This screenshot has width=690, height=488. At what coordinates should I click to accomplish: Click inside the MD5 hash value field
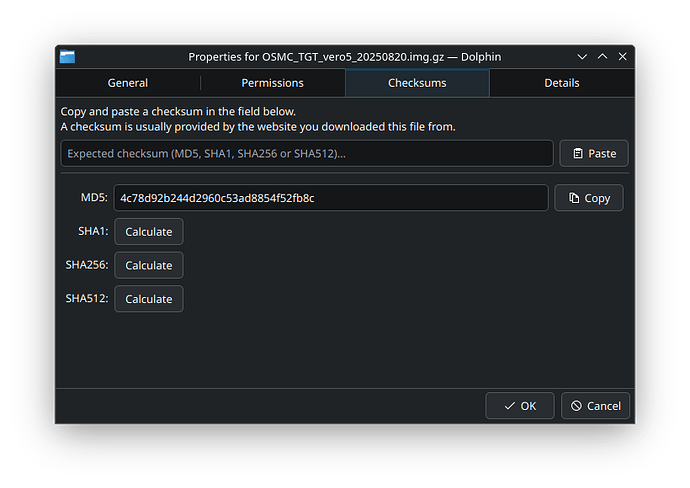(x=330, y=198)
